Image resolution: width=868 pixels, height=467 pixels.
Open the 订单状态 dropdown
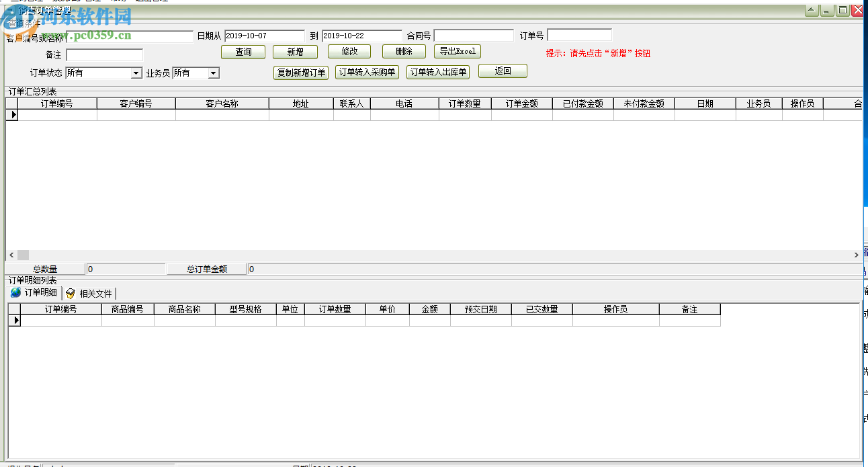(x=136, y=73)
